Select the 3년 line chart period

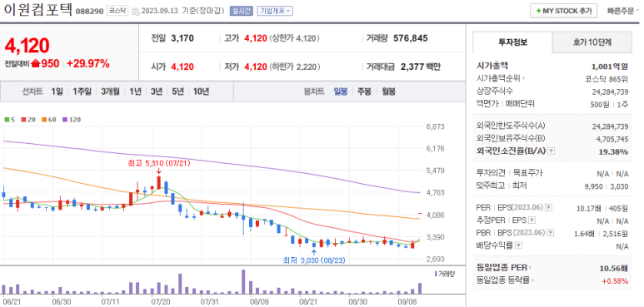point(157,92)
